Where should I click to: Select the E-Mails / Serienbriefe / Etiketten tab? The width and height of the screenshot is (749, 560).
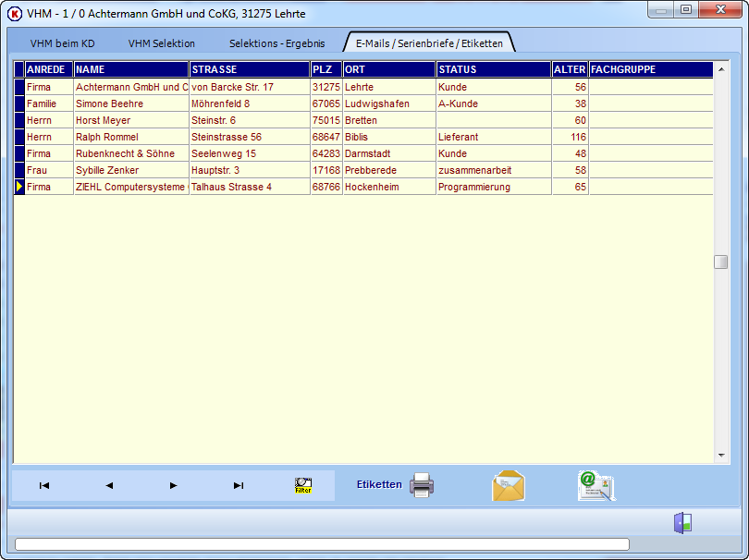click(429, 43)
